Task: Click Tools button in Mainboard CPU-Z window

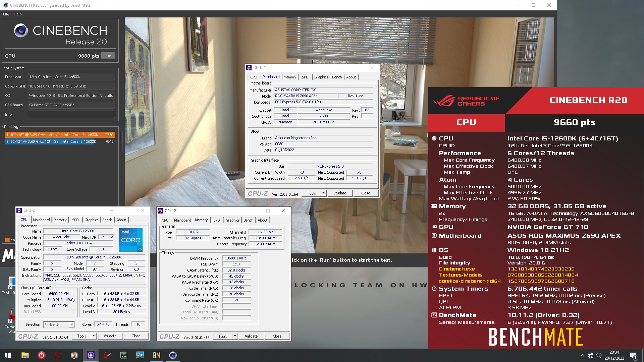Action: click(311, 193)
